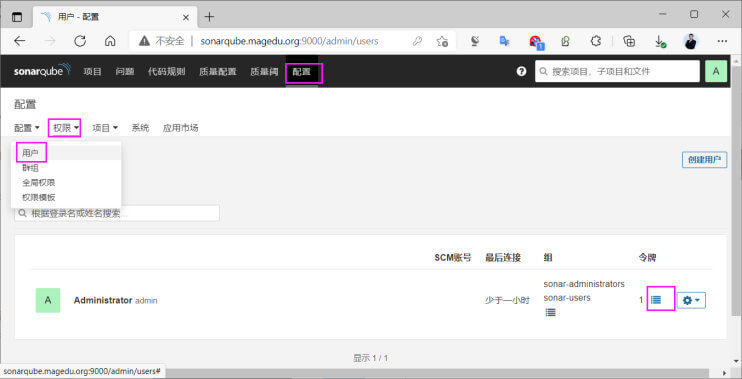This screenshot has height=379, width=742.
Task: Open the 应用市场 link
Action: tap(180, 128)
